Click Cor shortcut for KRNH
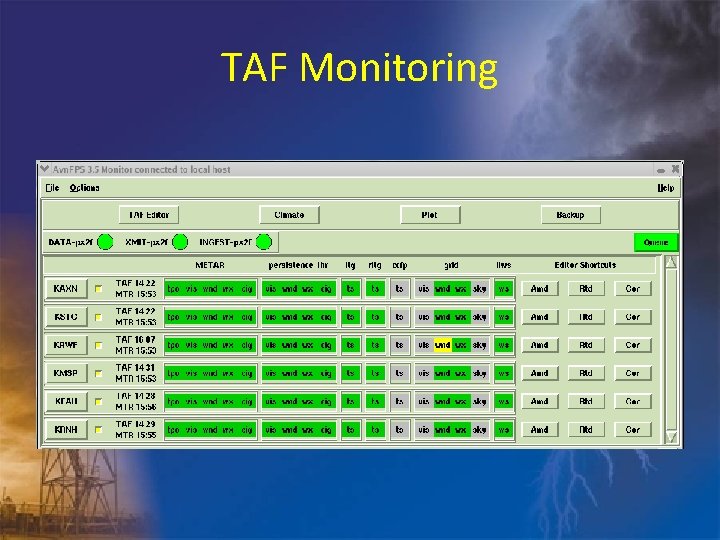The width and height of the screenshot is (720, 540). tap(633, 430)
